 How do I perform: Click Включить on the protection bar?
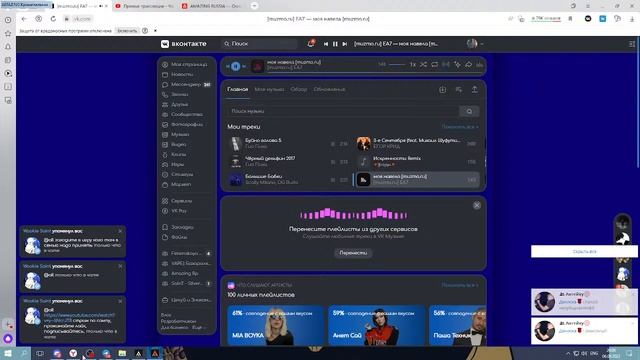click(x=127, y=31)
